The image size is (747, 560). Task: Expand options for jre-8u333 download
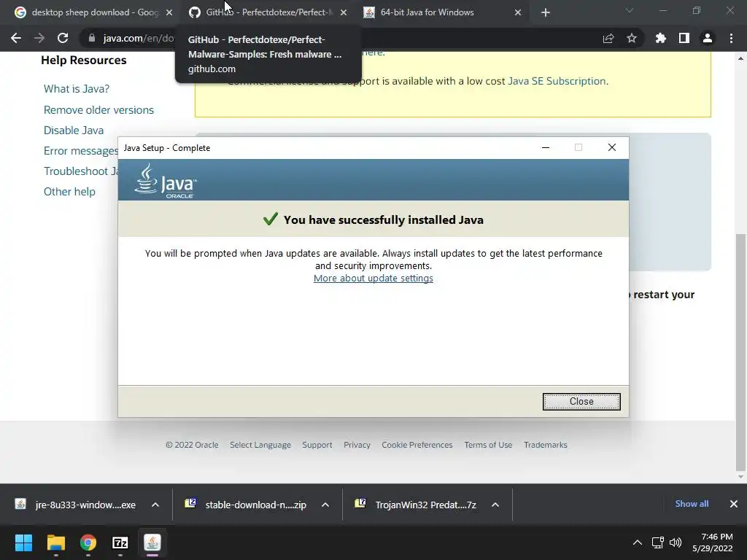(x=155, y=505)
